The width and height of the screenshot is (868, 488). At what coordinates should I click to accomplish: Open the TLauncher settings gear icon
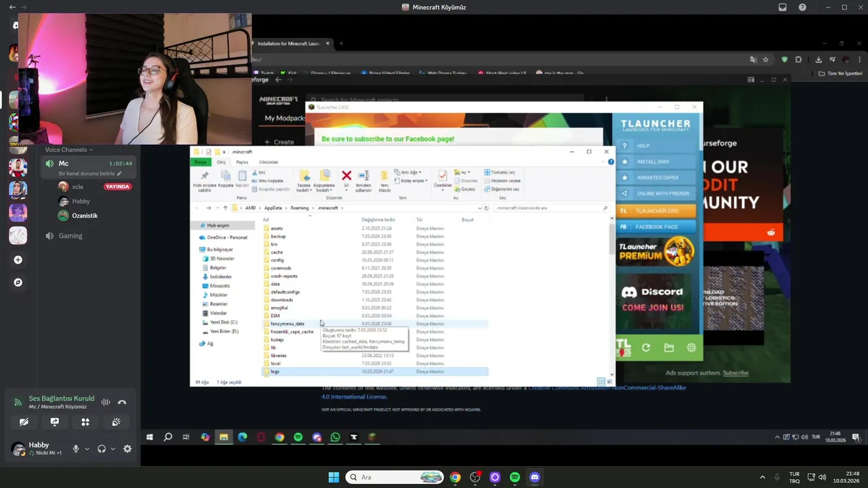coord(691,348)
